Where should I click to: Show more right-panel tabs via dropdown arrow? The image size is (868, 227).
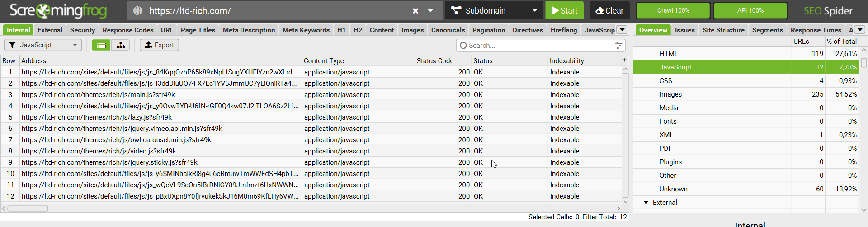click(860, 30)
